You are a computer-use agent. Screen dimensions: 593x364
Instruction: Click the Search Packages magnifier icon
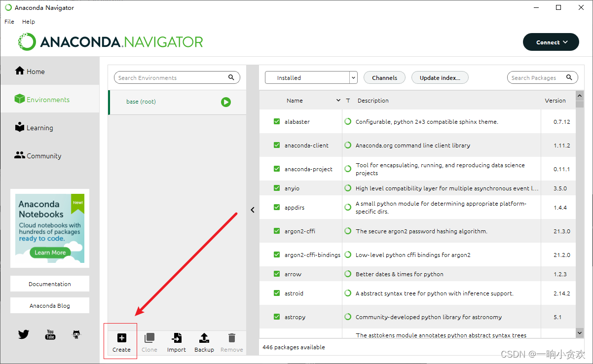(x=569, y=77)
